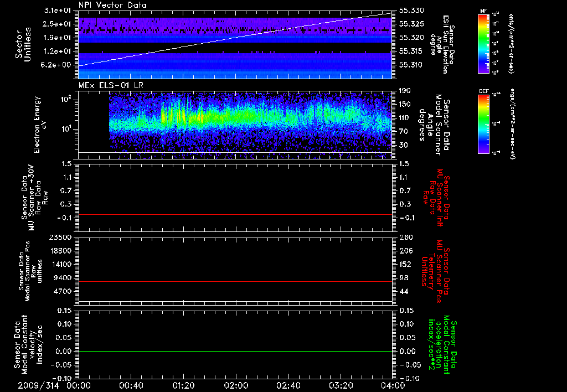Click the "Model Scanner Pos Raw unitless" axis label
Image resolution: width=567 pixels, height=392 pixels.
pos(30,271)
